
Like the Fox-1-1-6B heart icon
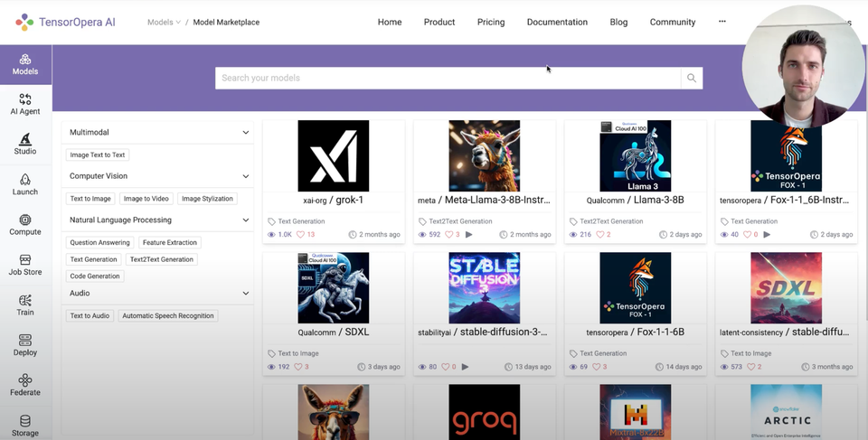tap(596, 367)
